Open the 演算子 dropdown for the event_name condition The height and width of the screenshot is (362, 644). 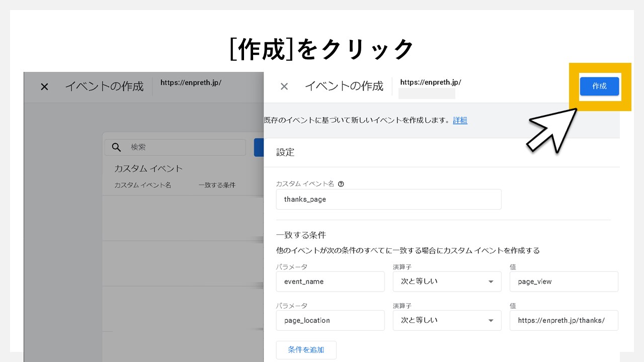coord(447,282)
